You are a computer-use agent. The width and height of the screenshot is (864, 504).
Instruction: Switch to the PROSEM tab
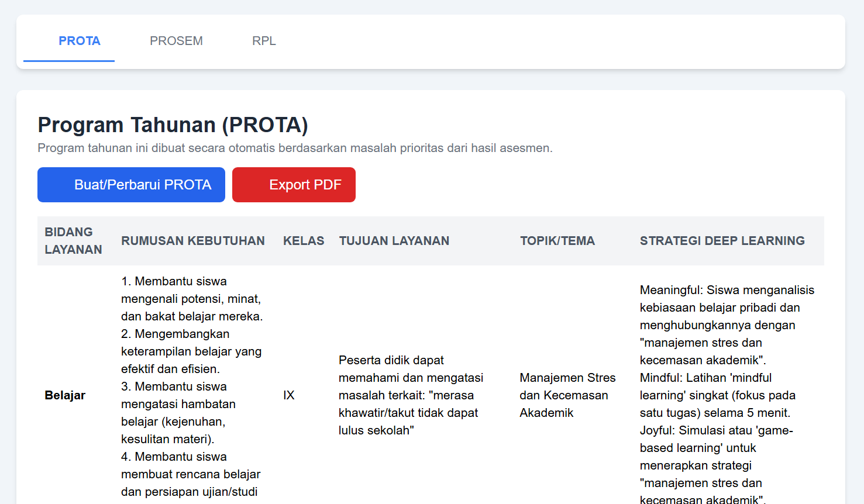point(176,41)
